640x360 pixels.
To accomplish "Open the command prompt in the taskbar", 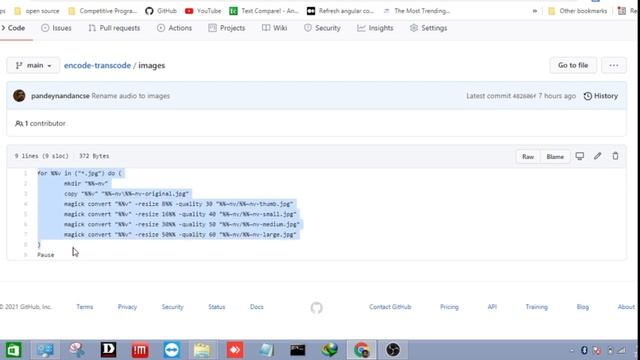I will pyautogui.click(x=298, y=350).
